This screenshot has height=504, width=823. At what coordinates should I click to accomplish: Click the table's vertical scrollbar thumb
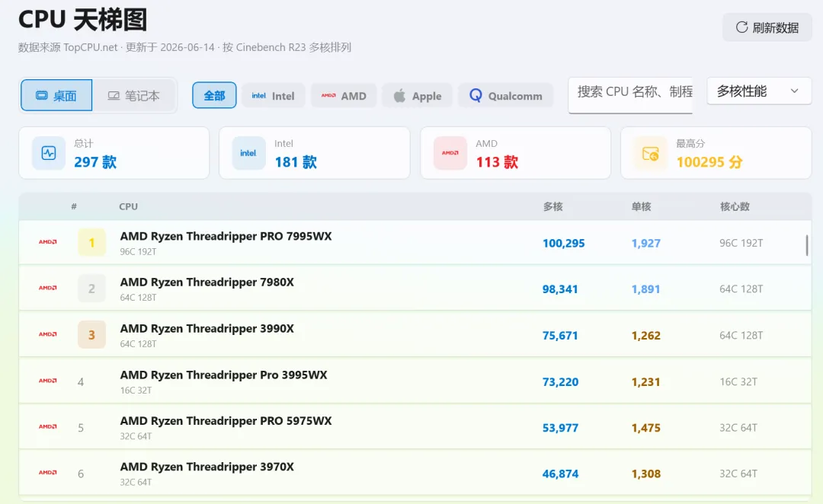pos(807,245)
